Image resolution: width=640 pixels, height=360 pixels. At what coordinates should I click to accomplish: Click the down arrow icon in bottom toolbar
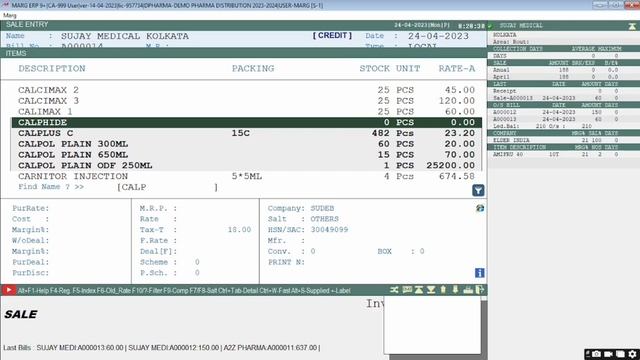455,290
